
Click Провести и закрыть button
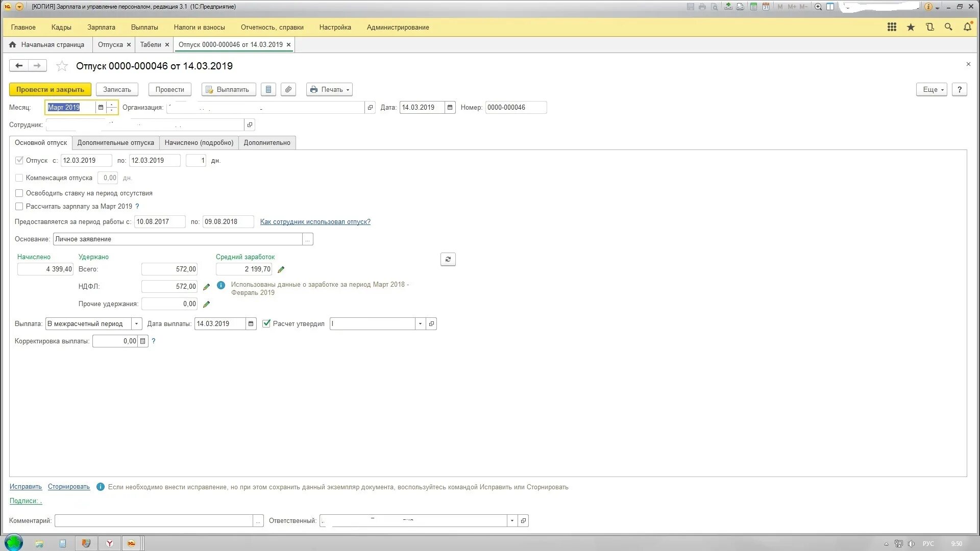pyautogui.click(x=50, y=89)
